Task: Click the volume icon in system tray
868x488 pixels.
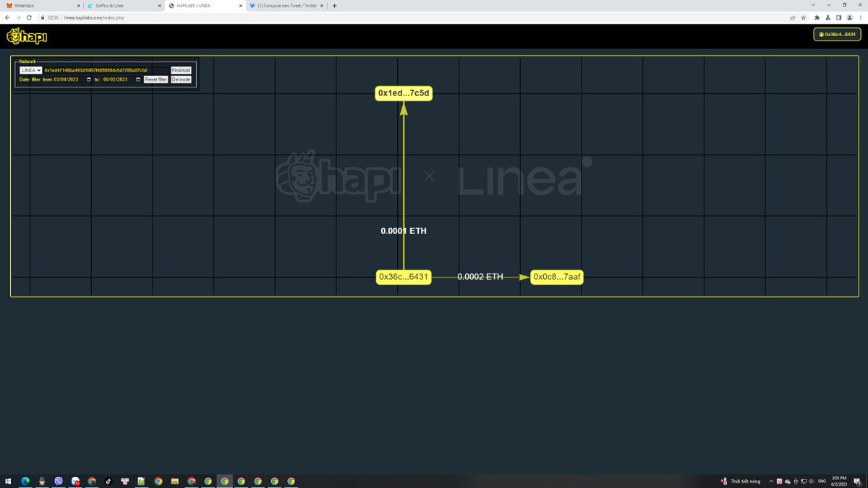Action: pyautogui.click(x=812, y=481)
